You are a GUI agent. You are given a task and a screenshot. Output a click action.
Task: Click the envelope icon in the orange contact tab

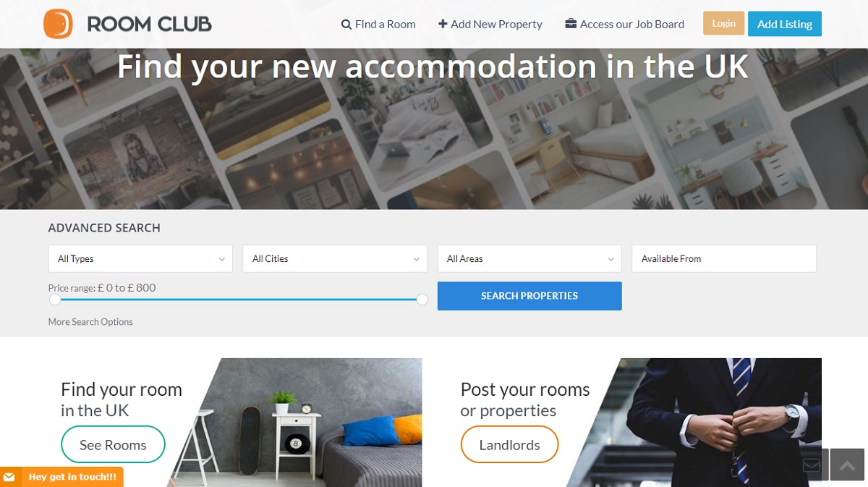click(9, 478)
